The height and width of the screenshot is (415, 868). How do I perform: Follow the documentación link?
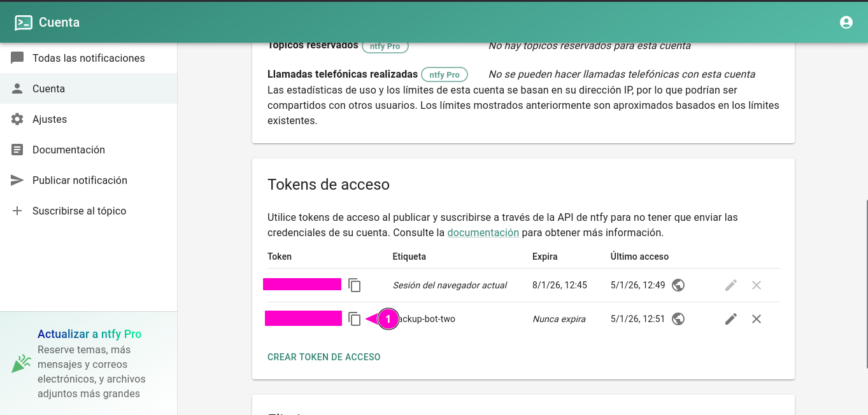pos(483,232)
